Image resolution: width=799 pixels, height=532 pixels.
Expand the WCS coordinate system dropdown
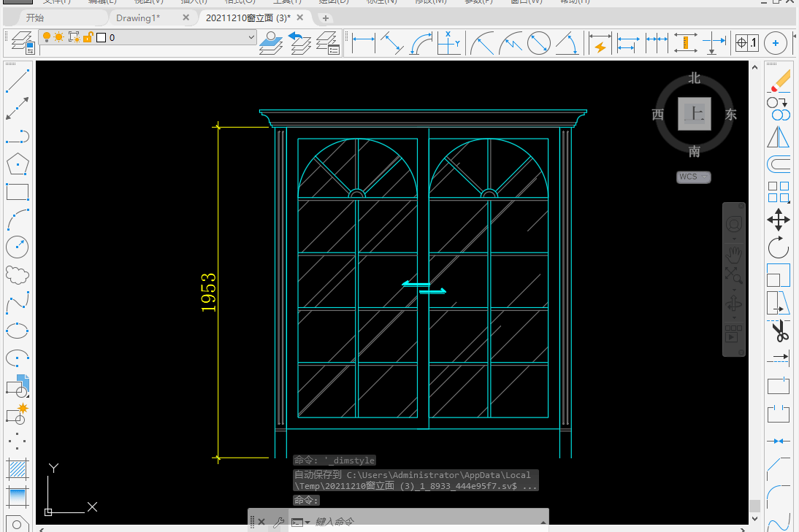point(693,177)
